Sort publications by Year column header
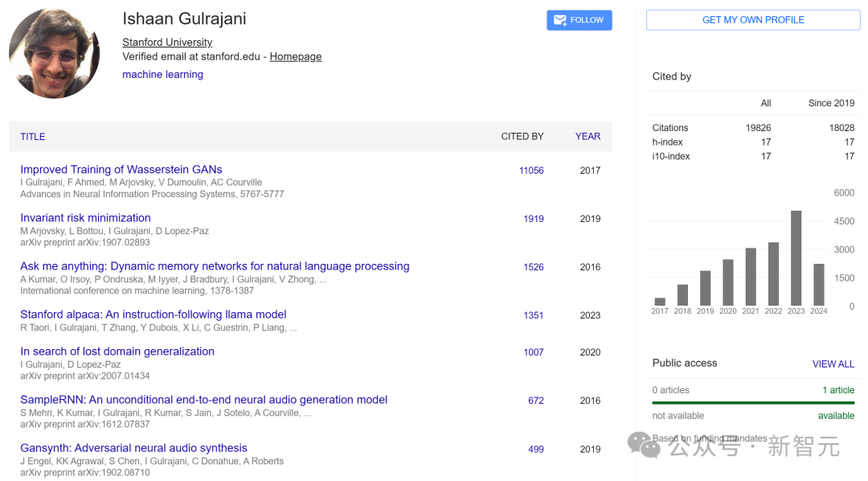This screenshot has height=481, width=868. click(x=588, y=137)
